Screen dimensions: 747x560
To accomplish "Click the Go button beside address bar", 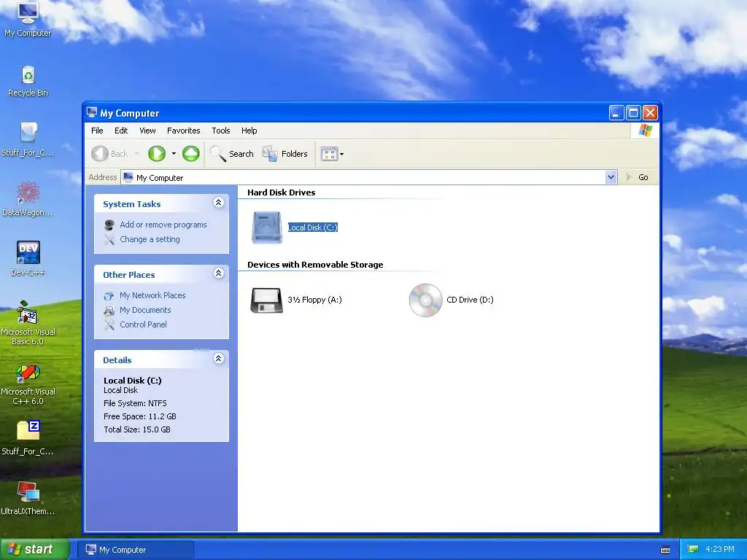I will pyautogui.click(x=637, y=177).
